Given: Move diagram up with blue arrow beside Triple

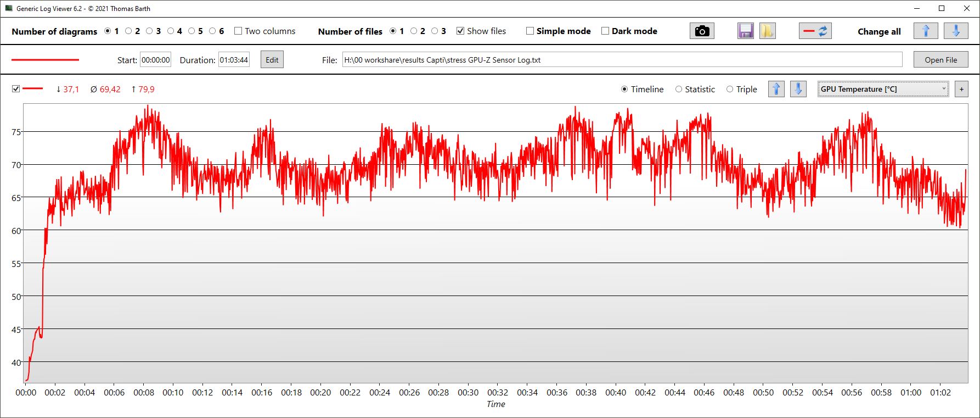Looking at the screenshot, I should point(776,89).
